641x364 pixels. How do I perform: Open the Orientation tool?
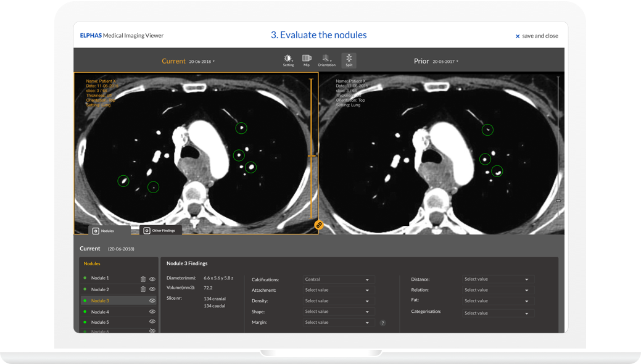click(326, 60)
